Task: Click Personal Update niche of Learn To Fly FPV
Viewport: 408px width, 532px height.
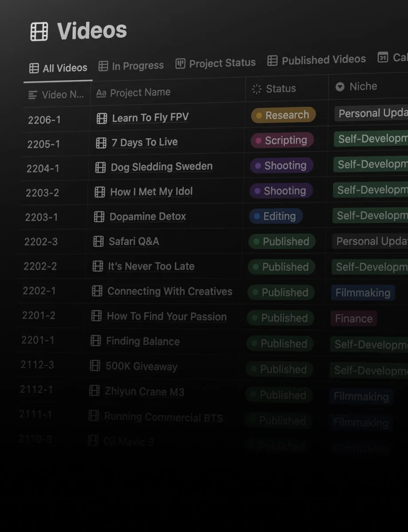Action: (x=371, y=113)
